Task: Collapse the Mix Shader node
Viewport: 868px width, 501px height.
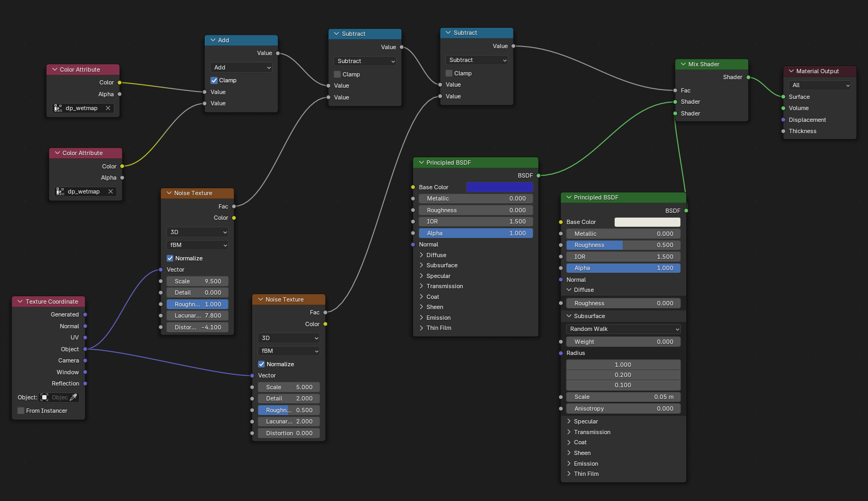Action: pos(683,64)
